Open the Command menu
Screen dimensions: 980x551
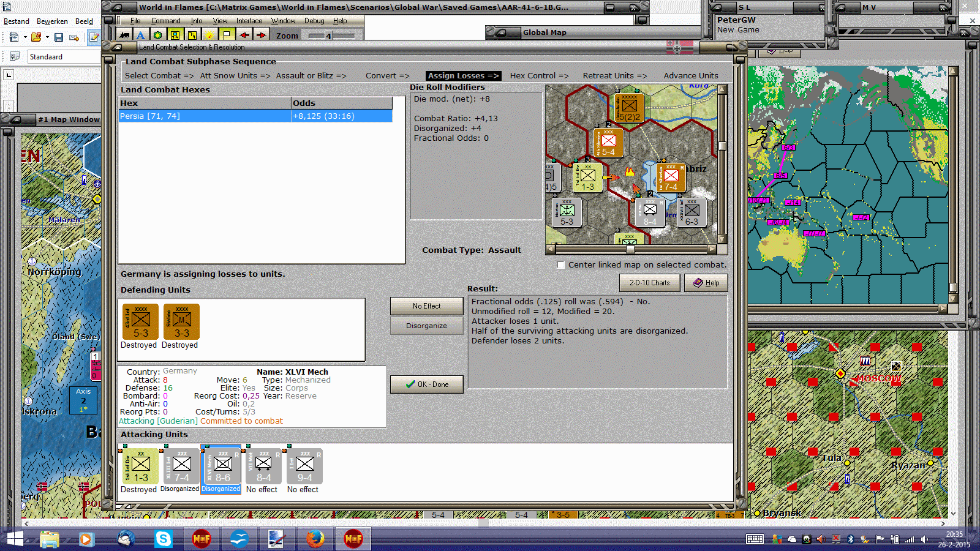[x=166, y=21]
